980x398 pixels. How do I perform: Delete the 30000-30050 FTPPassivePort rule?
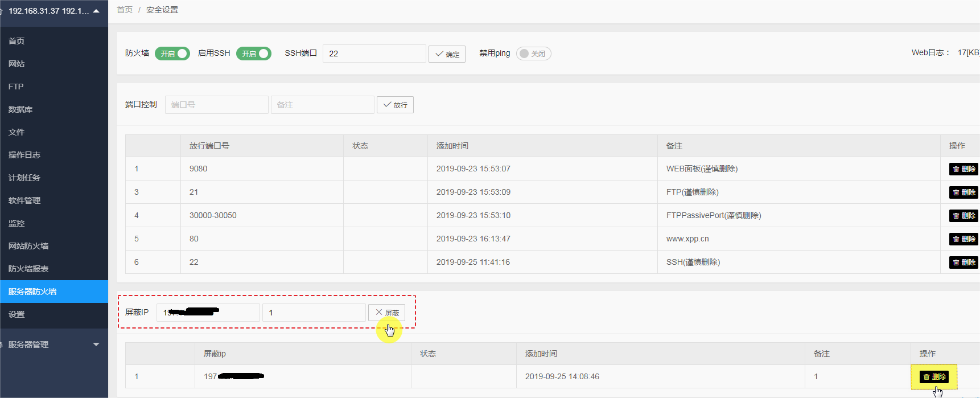963,216
